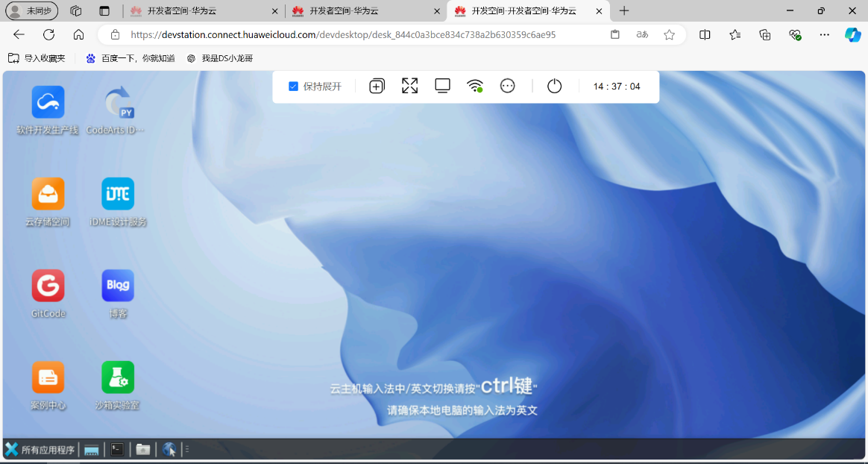Switch to second 开发者空间-华为云 tab

pyautogui.click(x=366, y=10)
